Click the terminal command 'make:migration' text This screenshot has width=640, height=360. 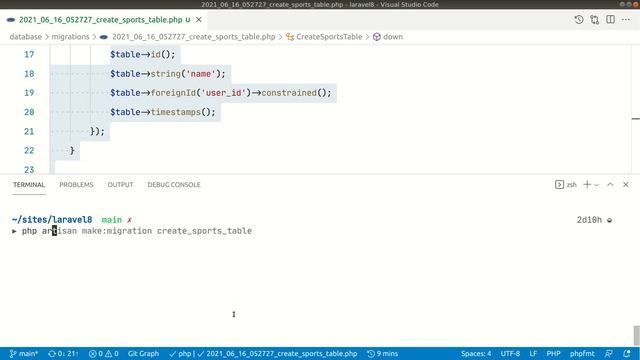pyautogui.click(x=117, y=231)
